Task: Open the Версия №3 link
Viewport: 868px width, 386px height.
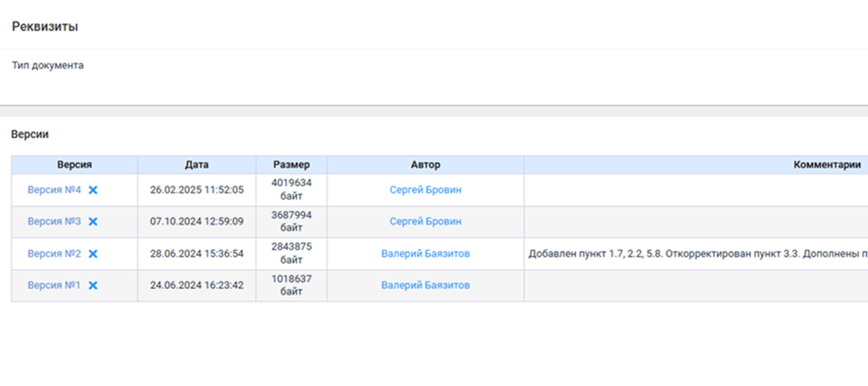Action: coord(54,222)
